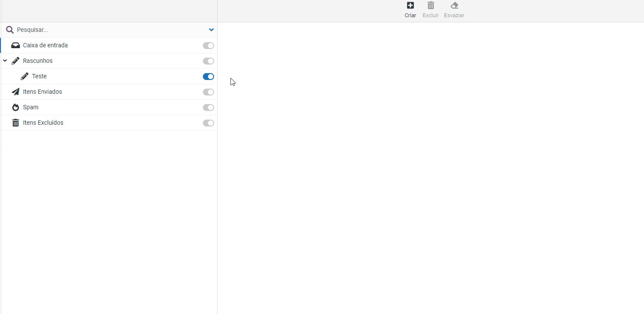644x314 pixels.
Task: Toggle subscription for Spam folder
Action: click(208, 108)
